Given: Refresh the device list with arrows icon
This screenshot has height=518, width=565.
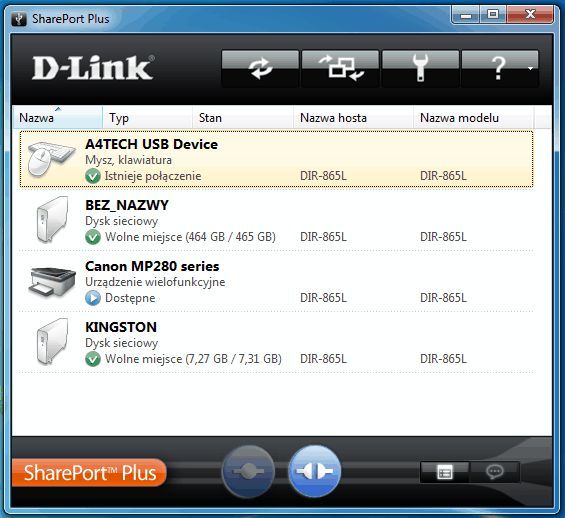Looking at the screenshot, I should [x=260, y=68].
